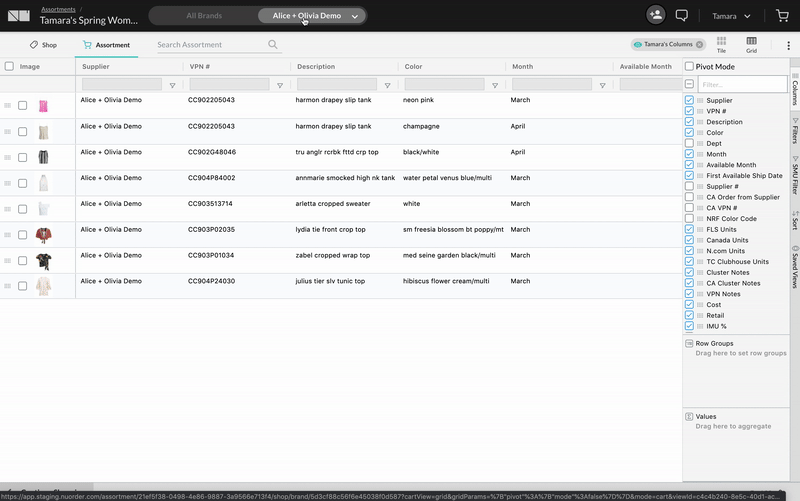Image resolution: width=800 pixels, height=501 pixels.
Task: Click the Row Groups drop area label
Action: (x=714, y=343)
